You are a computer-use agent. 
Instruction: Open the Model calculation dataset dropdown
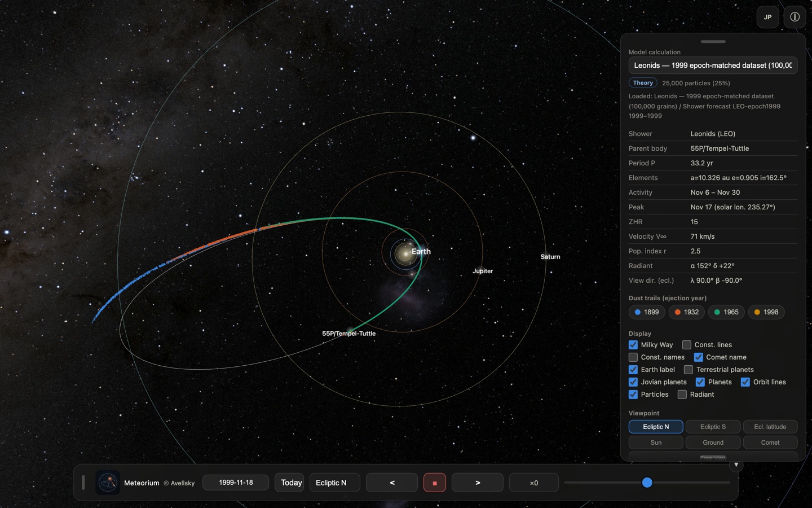[713, 65]
